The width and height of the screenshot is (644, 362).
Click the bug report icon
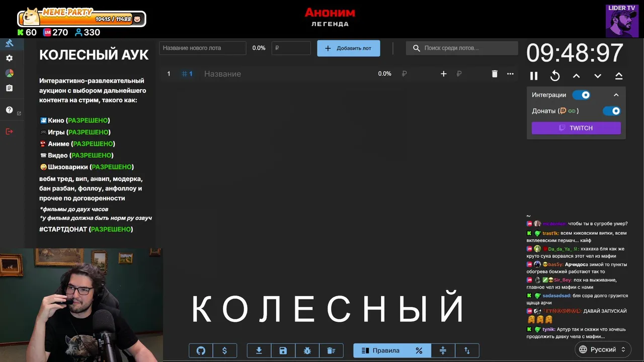[307, 350]
